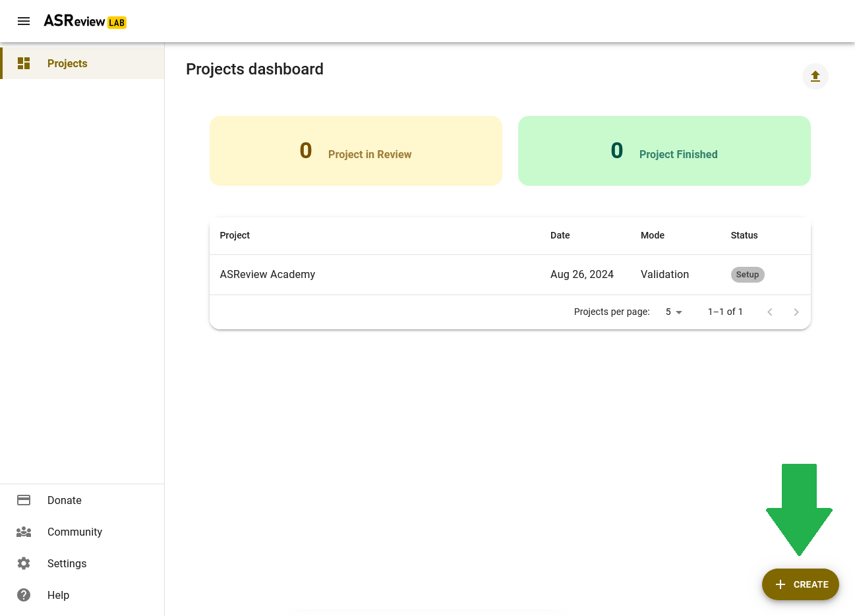Image resolution: width=855 pixels, height=616 pixels.
Task: Click the Donate credit card icon
Action: [x=24, y=500]
